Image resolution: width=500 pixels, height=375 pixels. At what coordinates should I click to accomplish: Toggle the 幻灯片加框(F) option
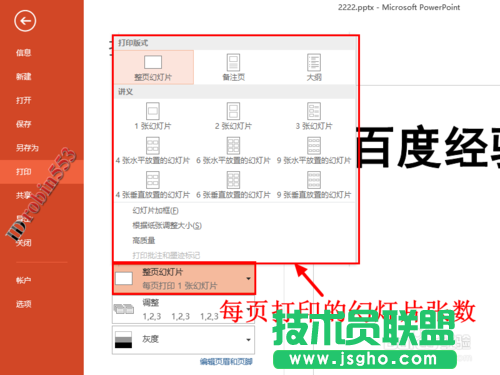155,211
